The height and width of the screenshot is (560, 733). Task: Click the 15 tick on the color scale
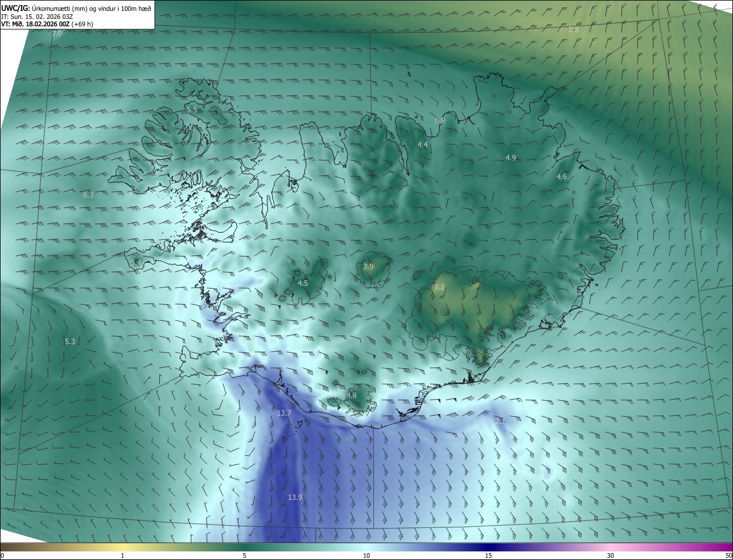pyautogui.click(x=488, y=555)
